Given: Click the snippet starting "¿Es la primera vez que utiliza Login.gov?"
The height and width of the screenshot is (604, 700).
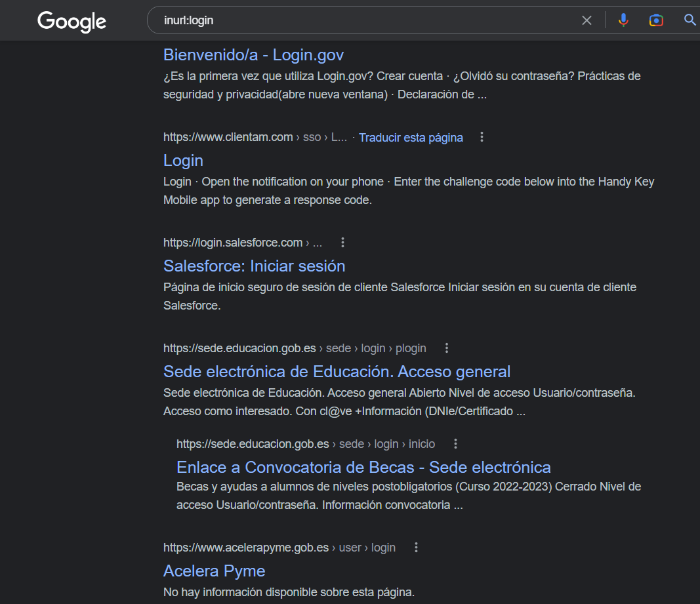Looking at the screenshot, I should point(401,85).
